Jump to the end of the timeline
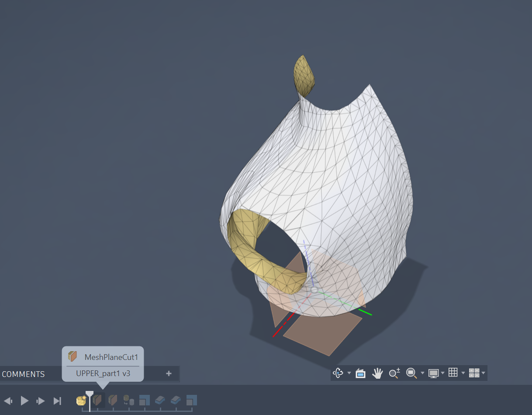 pos(57,401)
